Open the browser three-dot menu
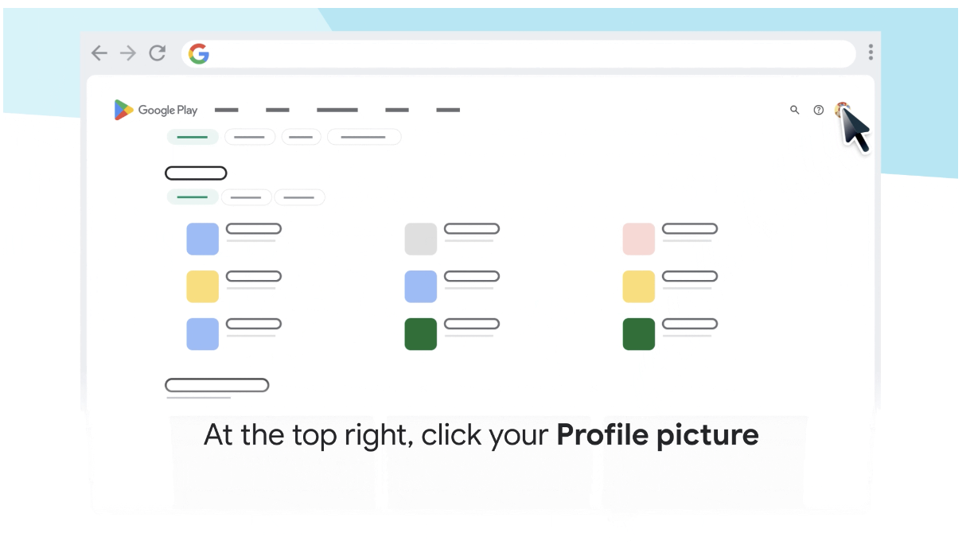The height and width of the screenshot is (560, 974). tap(871, 52)
